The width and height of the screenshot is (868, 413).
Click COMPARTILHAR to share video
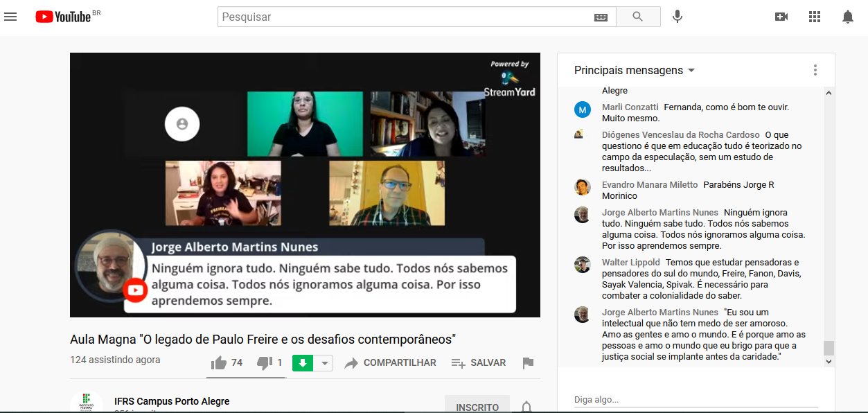391,363
